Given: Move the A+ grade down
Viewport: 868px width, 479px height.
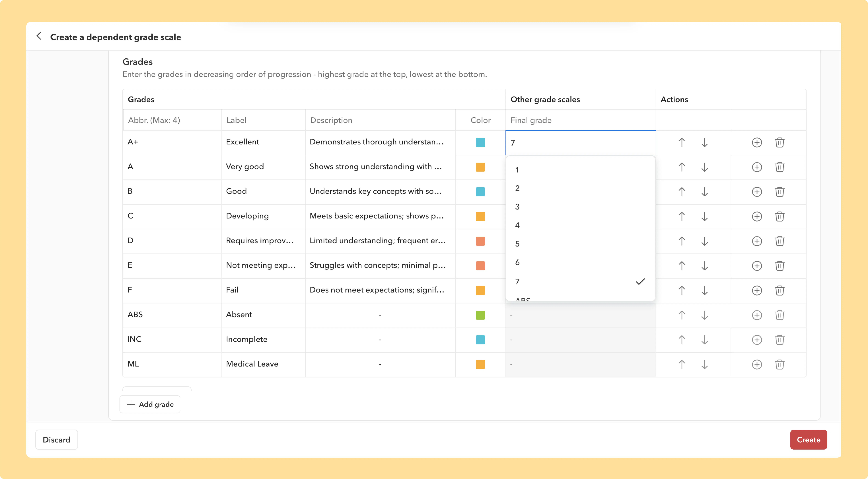Looking at the screenshot, I should [x=705, y=143].
